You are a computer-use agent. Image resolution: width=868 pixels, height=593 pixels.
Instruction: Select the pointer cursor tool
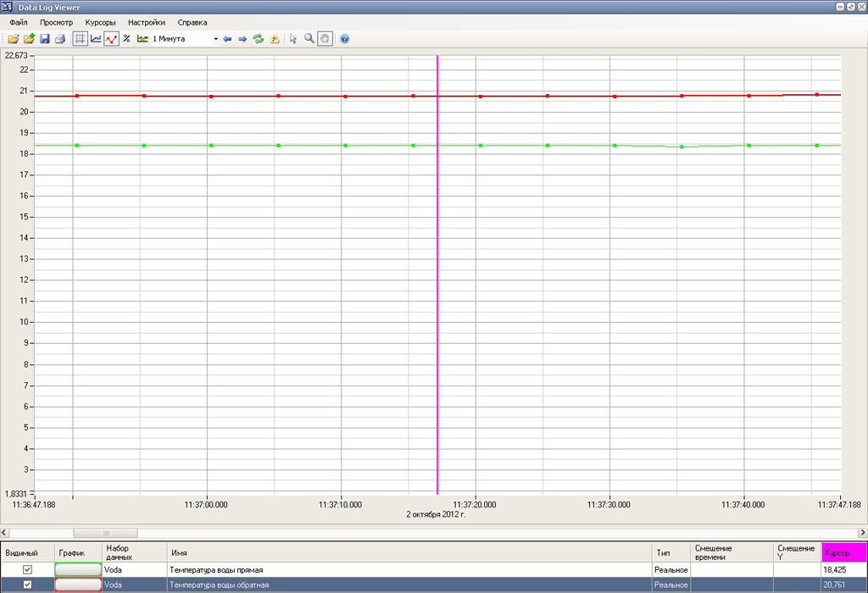pyautogui.click(x=293, y=39)
